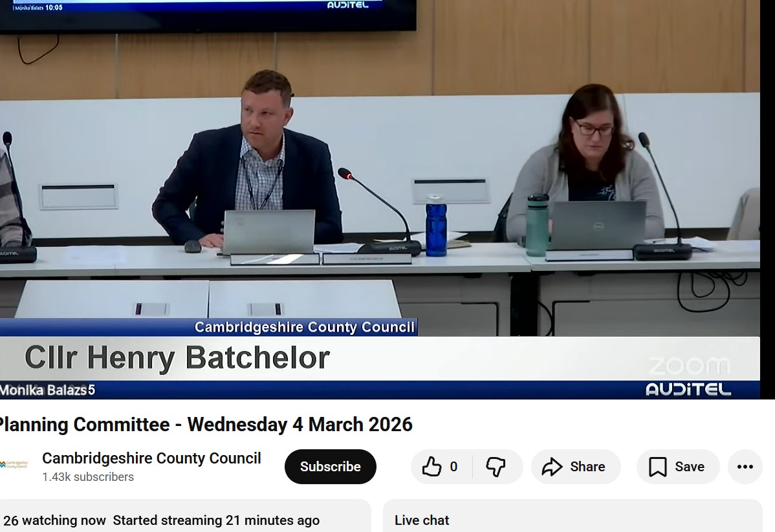The height and width of the screenshot is (532, 775).
Task: Open the Cambridgeshire County Council channel name link
Action: 151,458
